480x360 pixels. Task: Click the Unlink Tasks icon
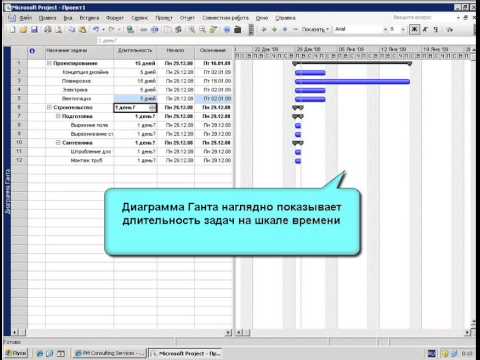155,30
